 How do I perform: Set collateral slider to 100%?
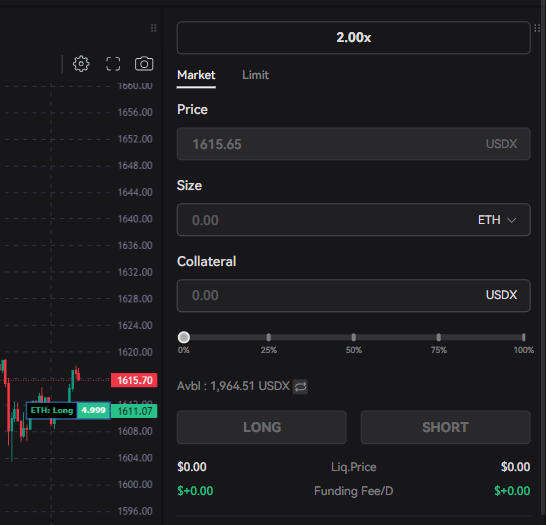coord(523,337)
